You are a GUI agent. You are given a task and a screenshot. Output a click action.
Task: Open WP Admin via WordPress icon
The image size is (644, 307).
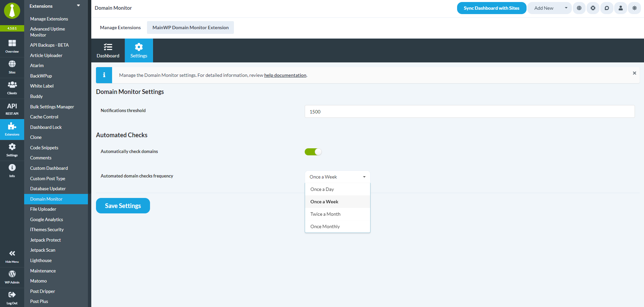(x=12, y=274)
